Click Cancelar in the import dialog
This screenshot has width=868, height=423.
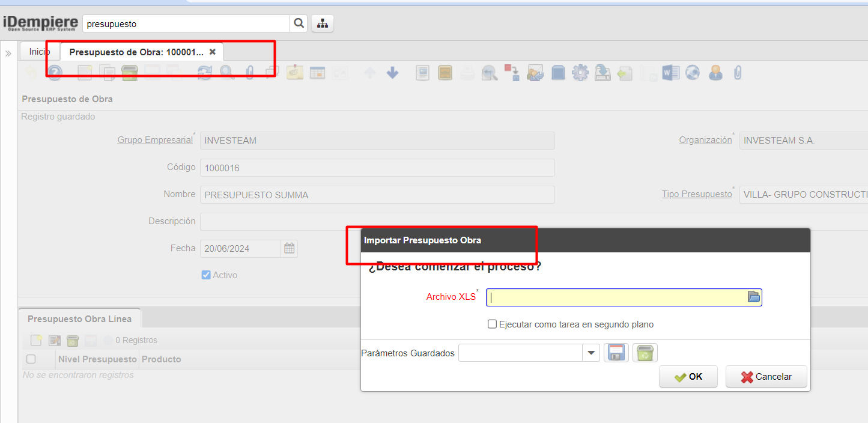click(x=766, y=377)
